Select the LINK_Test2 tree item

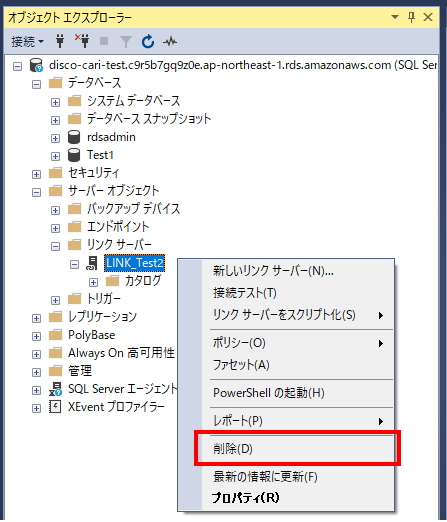coord(135,263)
